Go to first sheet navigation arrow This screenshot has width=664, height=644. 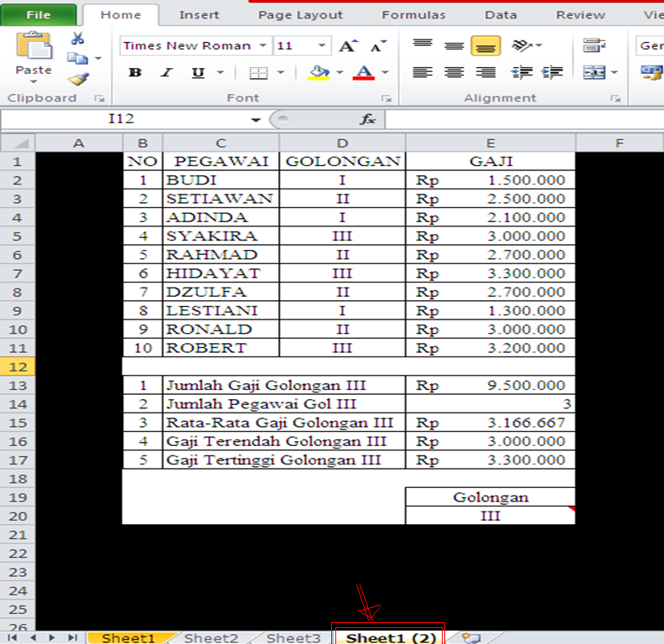(13, 637)
